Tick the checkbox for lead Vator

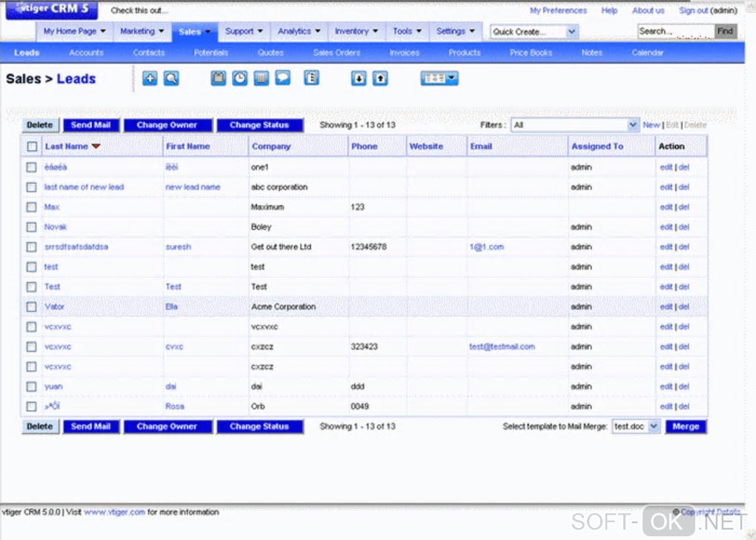(31, 307)
